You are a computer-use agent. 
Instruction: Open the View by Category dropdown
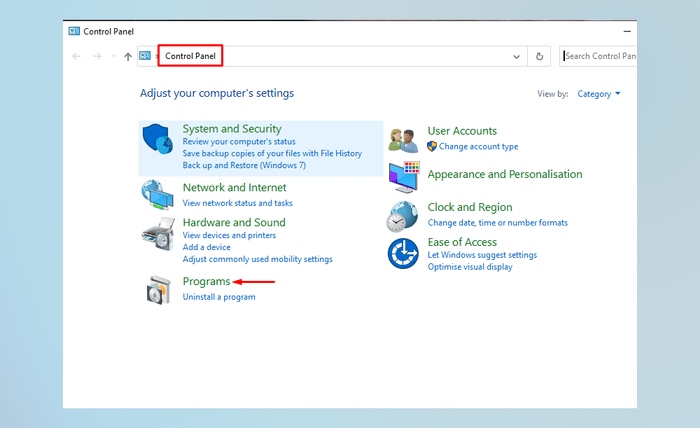(x=599, y=94)
